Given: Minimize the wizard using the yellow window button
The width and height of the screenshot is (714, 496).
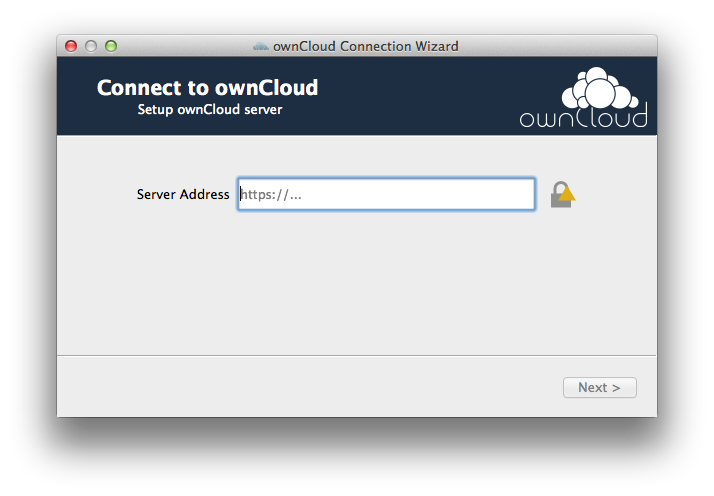Looking at the screenshot, I should coord(91,46).
